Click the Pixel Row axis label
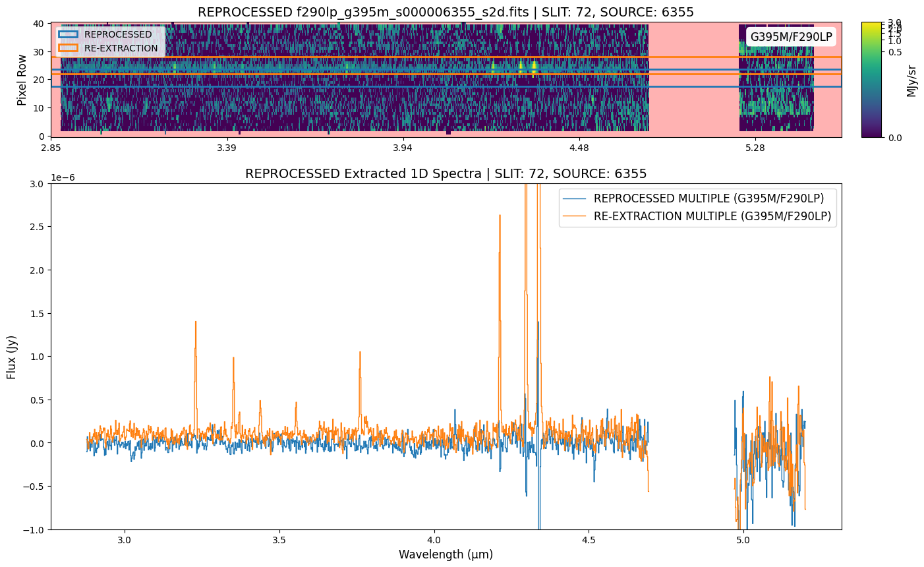This screenshot has height=567, width=924. point(22,80)
